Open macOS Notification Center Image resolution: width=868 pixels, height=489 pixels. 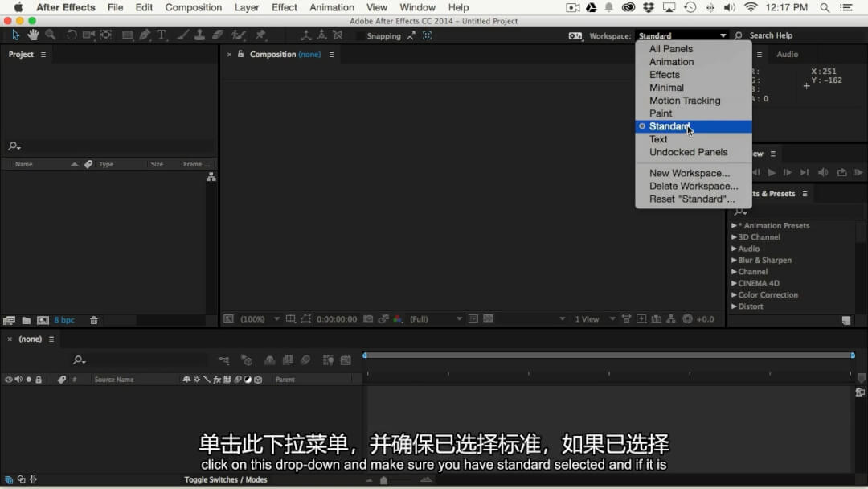pos(846,8)
